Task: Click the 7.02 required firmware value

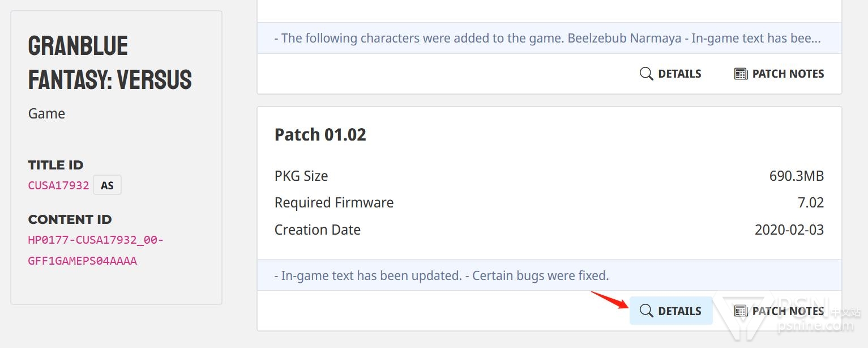Action: 811,203
